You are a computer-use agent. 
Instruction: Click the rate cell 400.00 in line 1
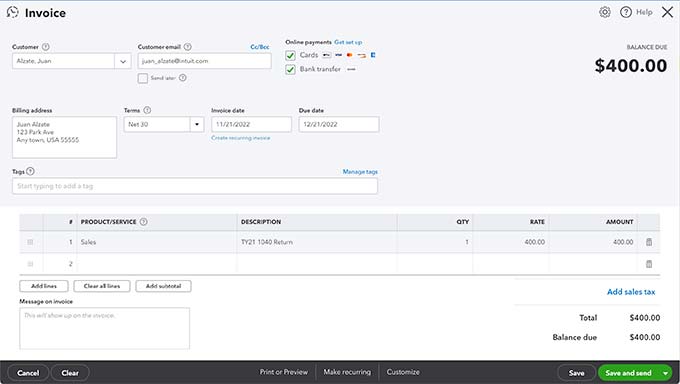point(511,242)
